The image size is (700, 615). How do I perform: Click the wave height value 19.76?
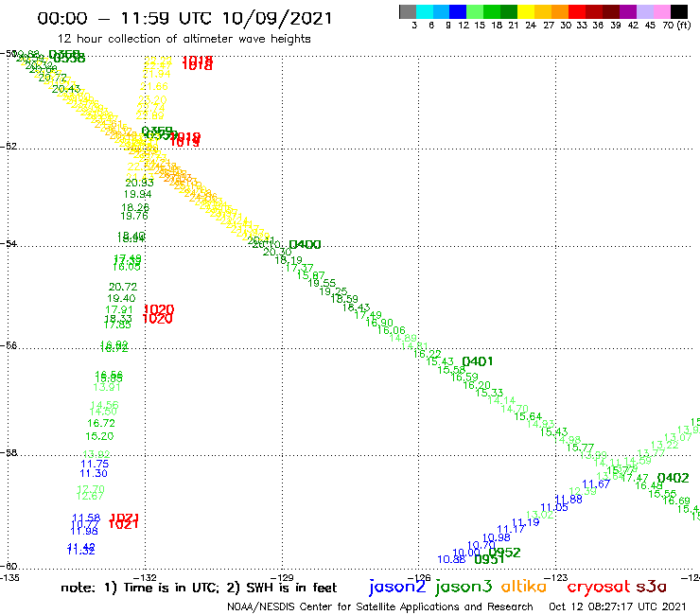[x=134, y=216]
